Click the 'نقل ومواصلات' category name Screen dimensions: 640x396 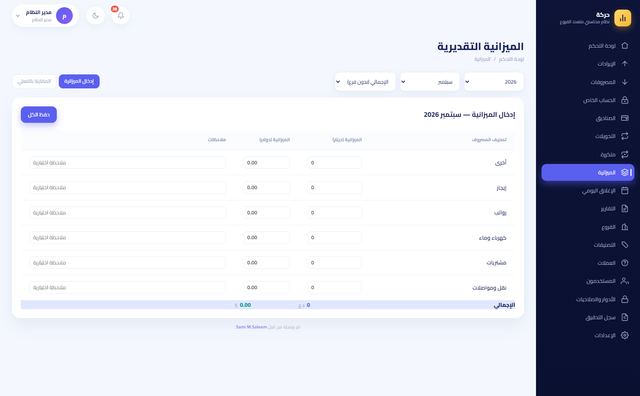point(489,288)
